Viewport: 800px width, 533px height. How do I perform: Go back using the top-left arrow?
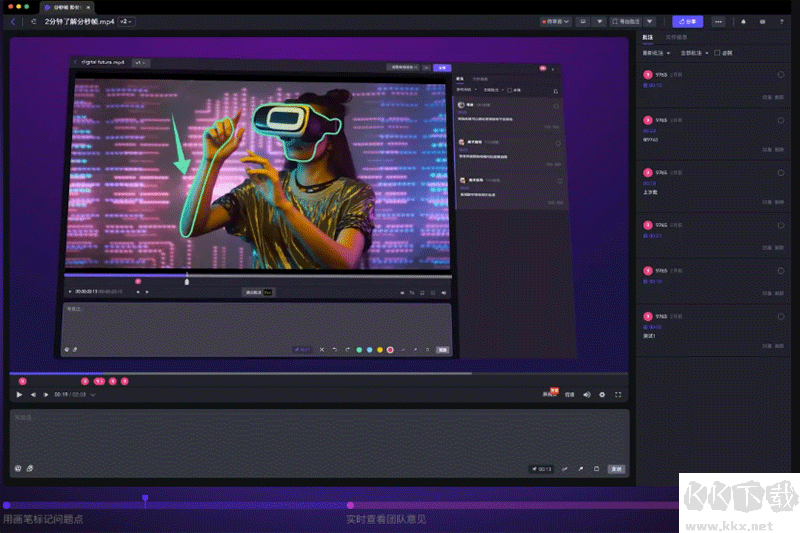pos(13,21)
